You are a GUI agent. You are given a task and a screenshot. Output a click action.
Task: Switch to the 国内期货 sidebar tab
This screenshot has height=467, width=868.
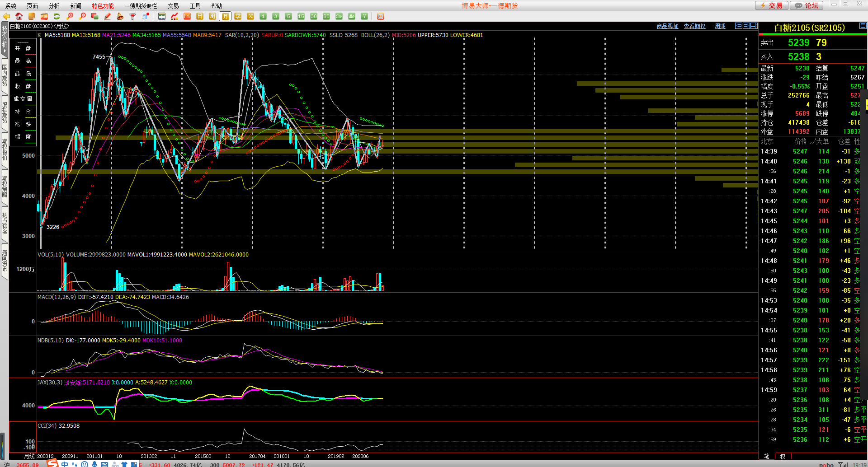click(5, 76)
